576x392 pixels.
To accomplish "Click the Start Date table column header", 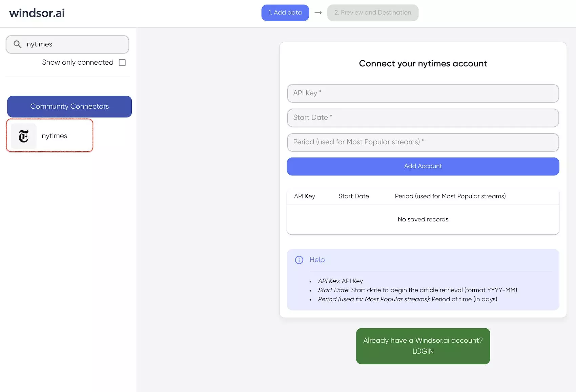I will coord(354,196).
